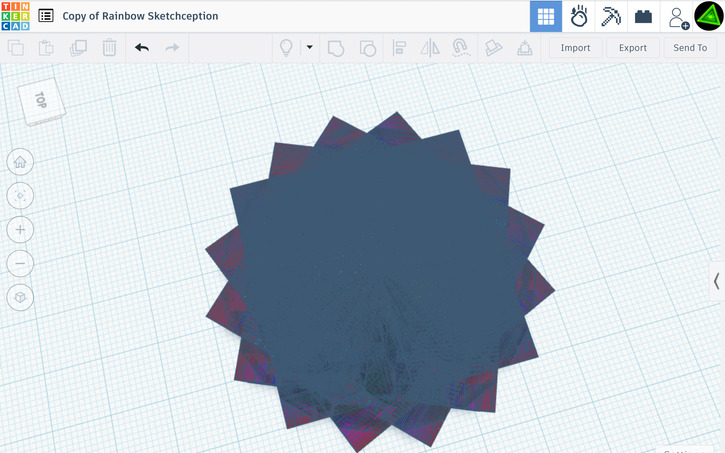Click the Ruler tool icon
Image resolution: width=725 pixels, height=453 pixels.
pos(524,48)
